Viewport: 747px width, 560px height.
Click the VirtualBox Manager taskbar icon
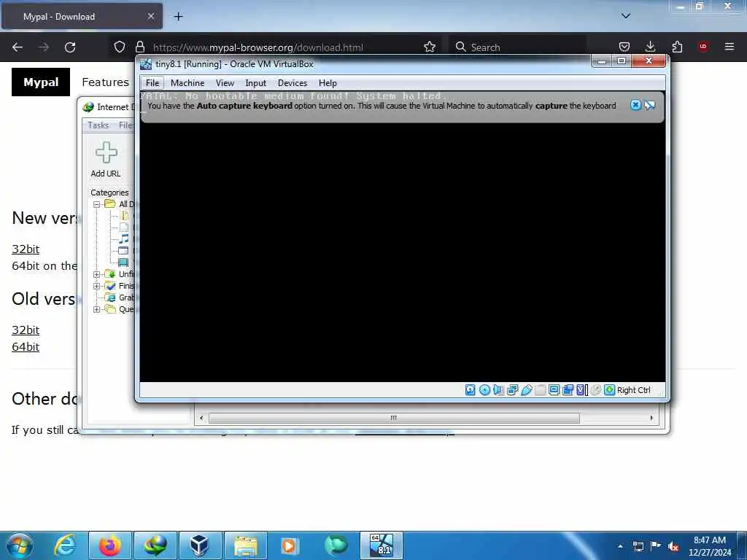coord(200,545)
